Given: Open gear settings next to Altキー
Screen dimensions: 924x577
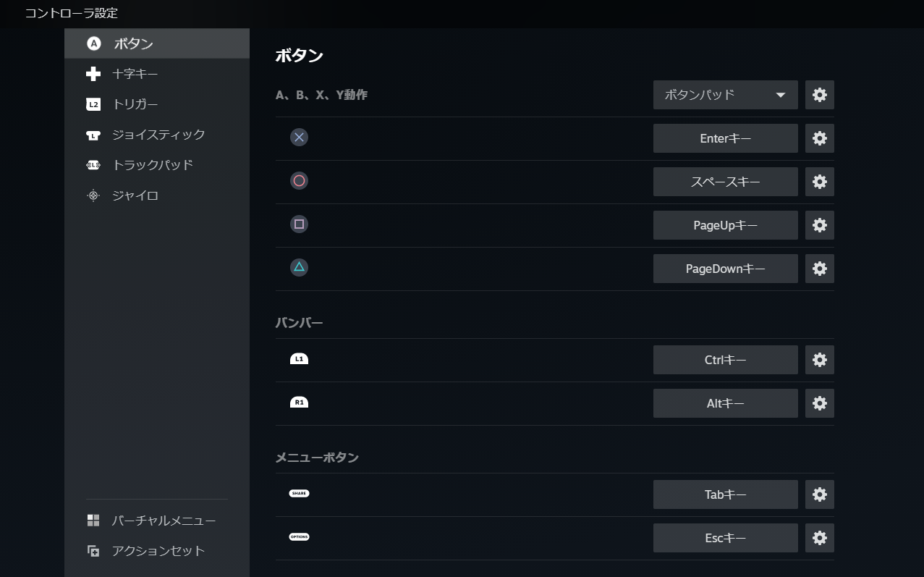Looking at the screenshot, I should 819,403.
